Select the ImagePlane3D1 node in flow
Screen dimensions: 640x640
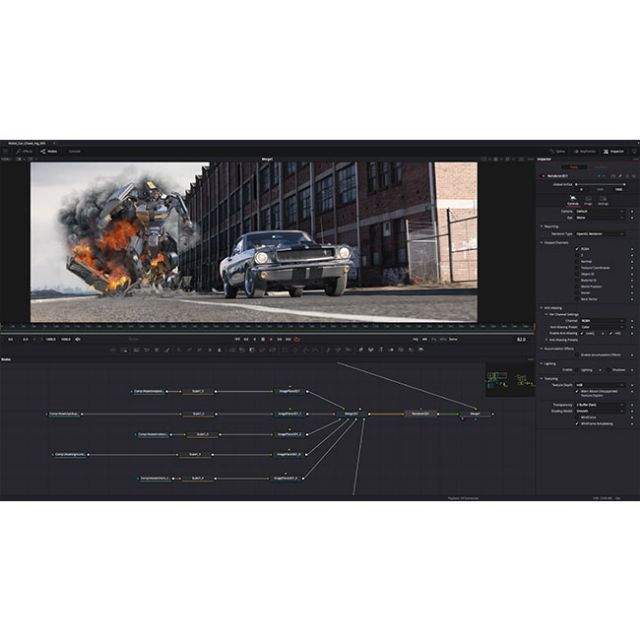point(289,391)
